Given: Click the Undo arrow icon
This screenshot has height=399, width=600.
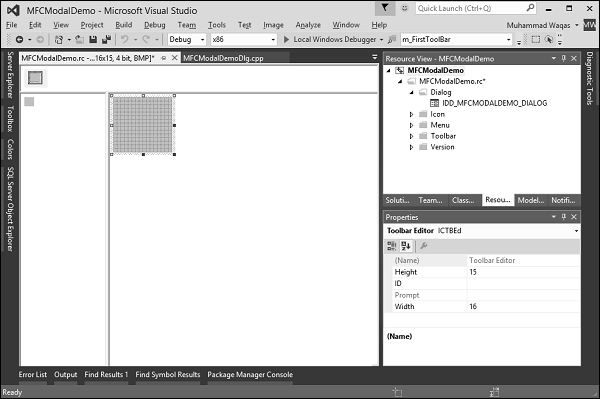Looking at the screenshot, I should click(125, 39).
